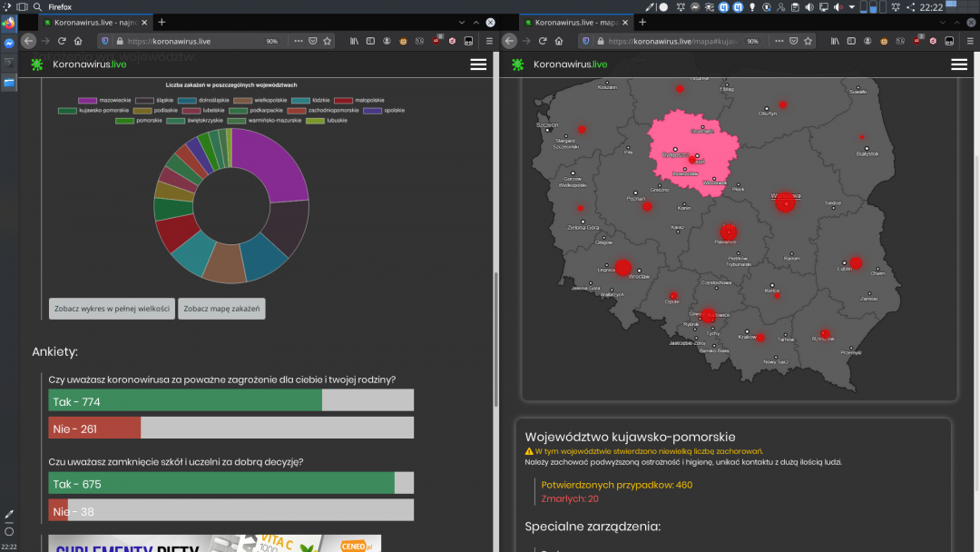Go back using left browser back arrow
980x552 pixels.
[28, 41]
